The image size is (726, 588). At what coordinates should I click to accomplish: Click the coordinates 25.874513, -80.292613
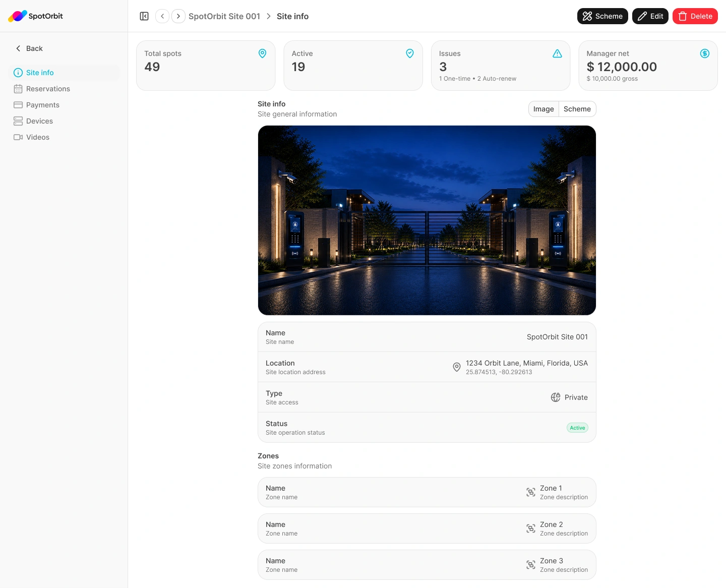499,372
